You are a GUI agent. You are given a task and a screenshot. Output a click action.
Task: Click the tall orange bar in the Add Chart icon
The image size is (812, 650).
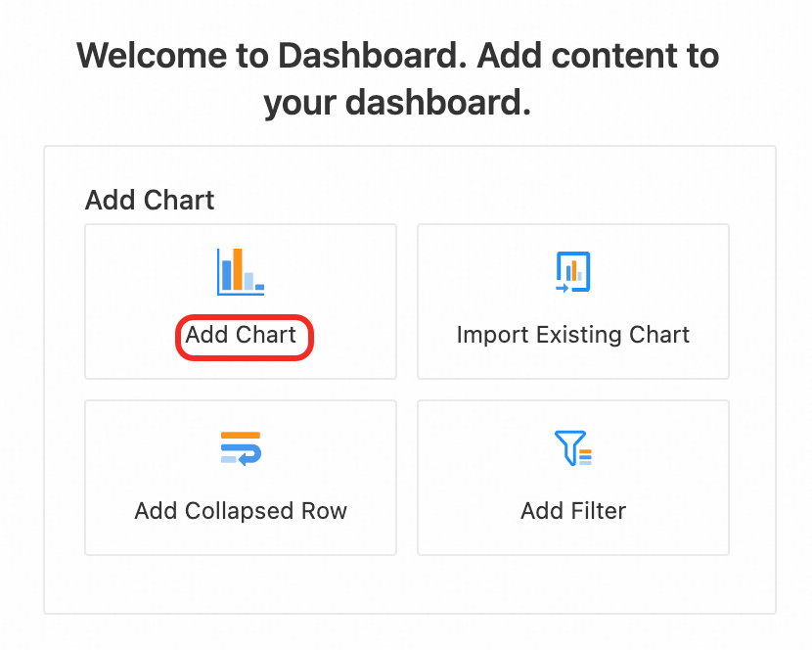pos(238,269)
